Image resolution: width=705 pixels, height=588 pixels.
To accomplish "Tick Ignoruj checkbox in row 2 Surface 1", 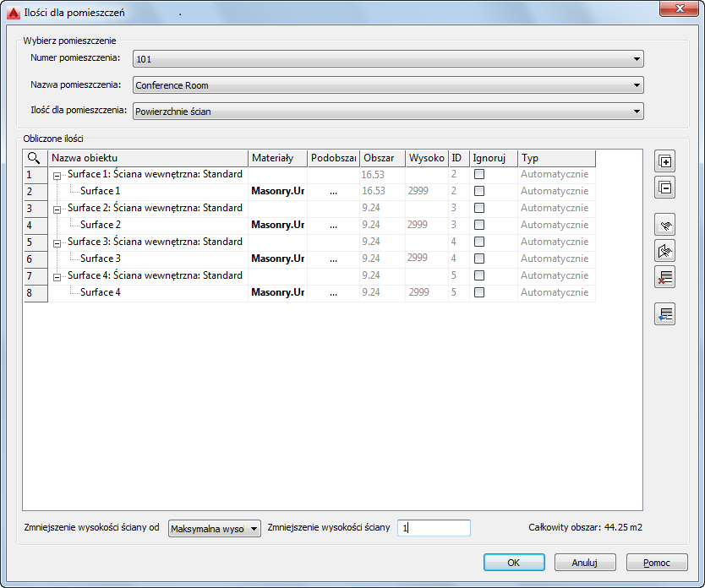I will coord(479,191).
